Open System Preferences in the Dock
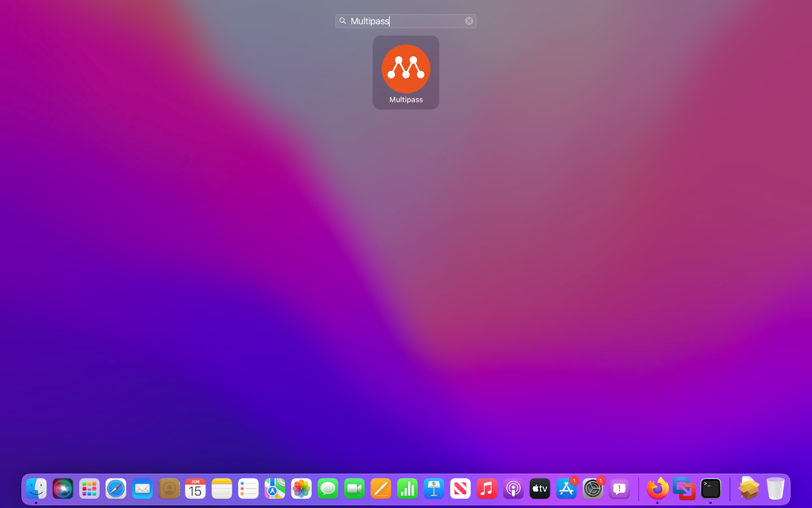Screen dimensions: 812x508 tap(593, 489)
